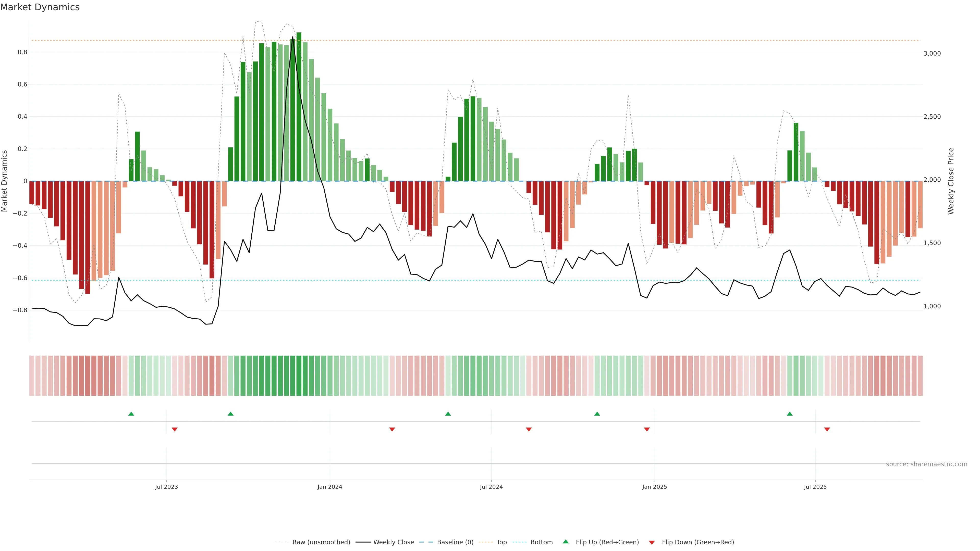Click the Jan 2024 x-axis label
Image resolution: width=980 pixels, height=551 pixels.
tap(330, 487)
